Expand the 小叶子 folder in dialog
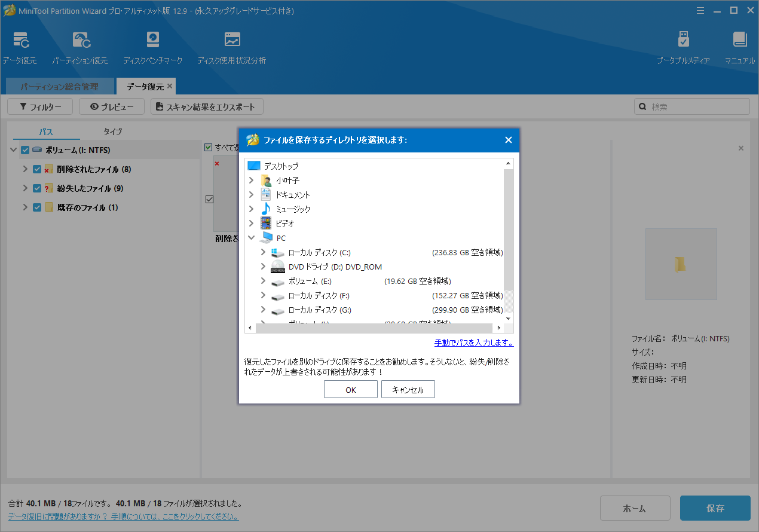Viewport: 759px width, 532px height. 252,181
